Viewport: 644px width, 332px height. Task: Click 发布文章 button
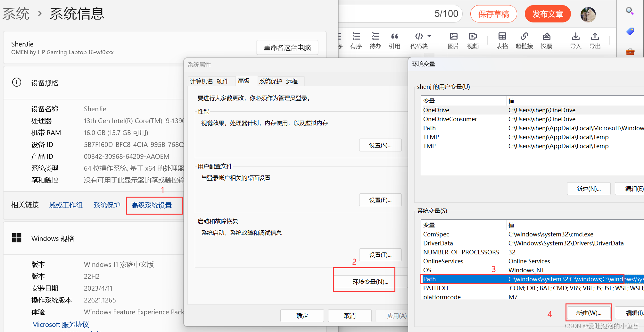(548, 14)
